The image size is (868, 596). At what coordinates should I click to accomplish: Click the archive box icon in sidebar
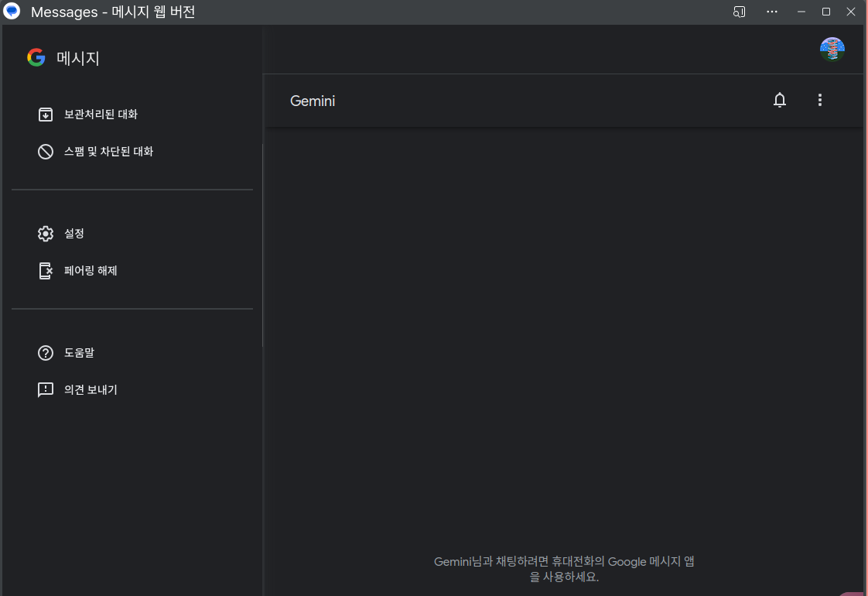tap(46, 115)
